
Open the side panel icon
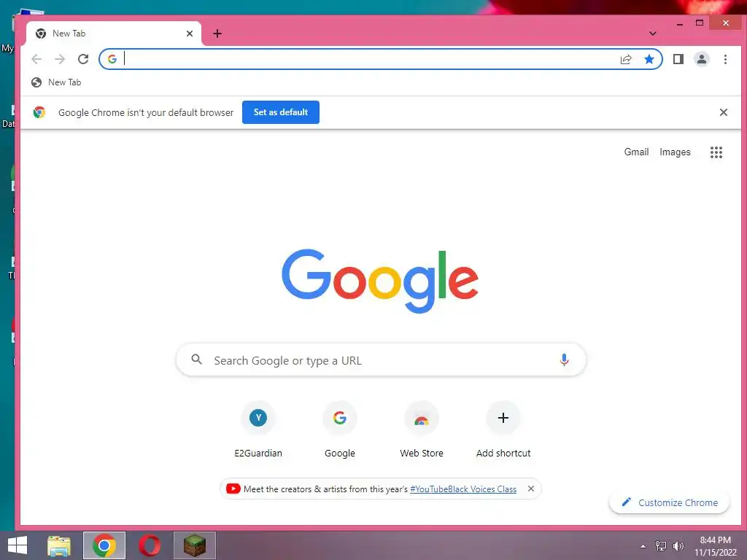pos(678,59)
